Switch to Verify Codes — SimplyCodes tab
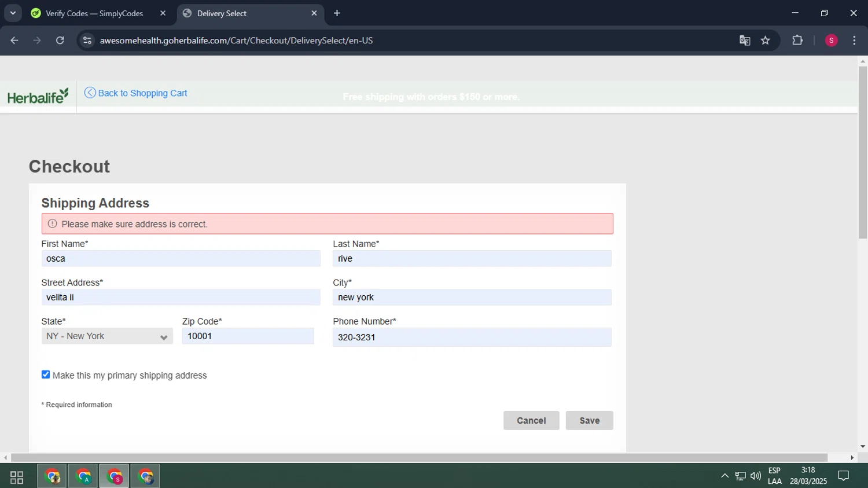This screenshot has height=488, width=868. tap(94, 13)
